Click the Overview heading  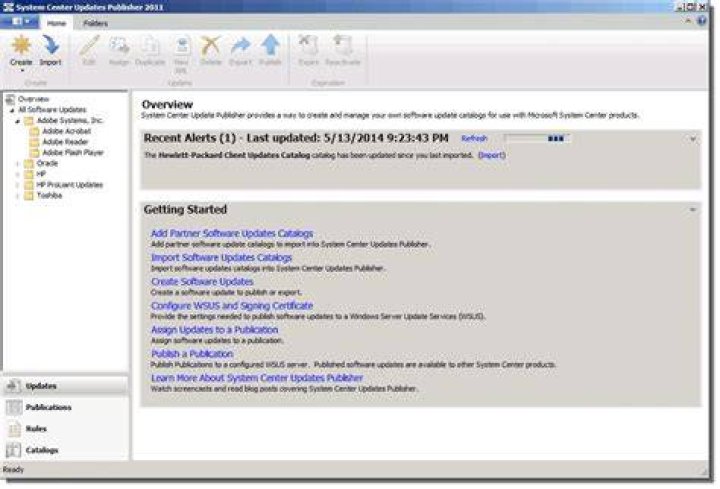(x=168, y=104)
